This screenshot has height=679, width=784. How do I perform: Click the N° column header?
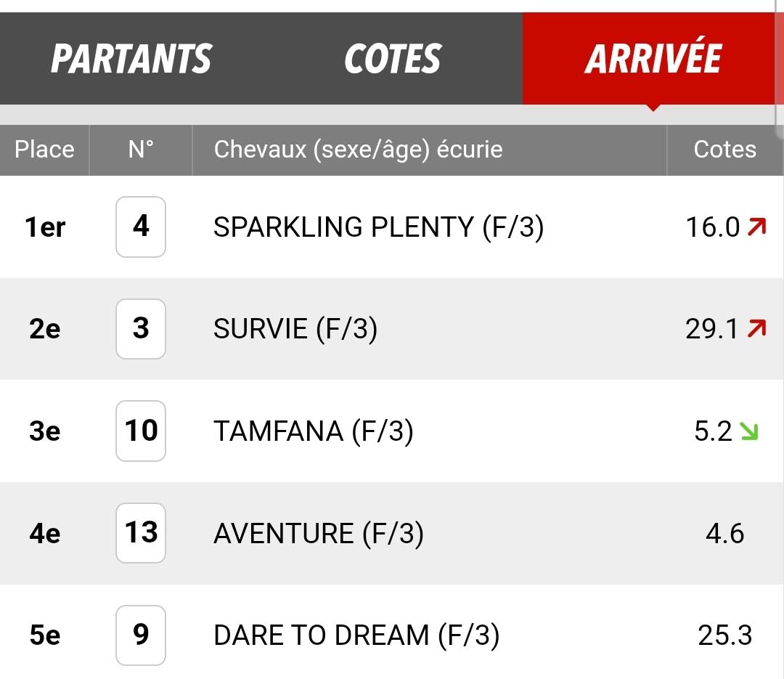point(141,149)
